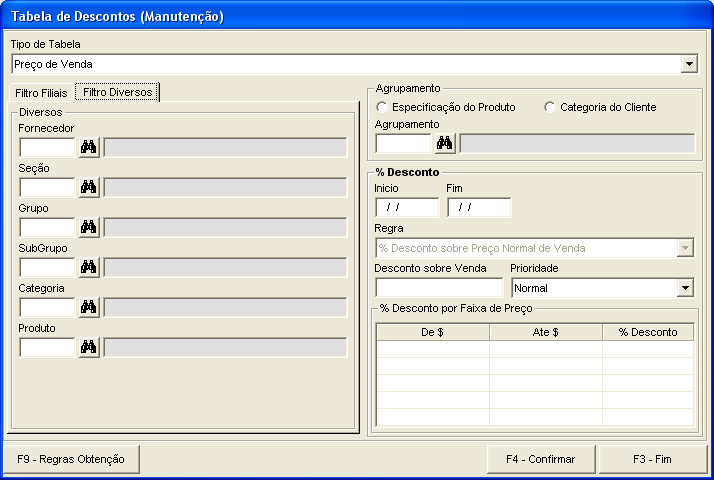Select Categoria do Cliente radio option
714x480 pixels.
[549, 107]
